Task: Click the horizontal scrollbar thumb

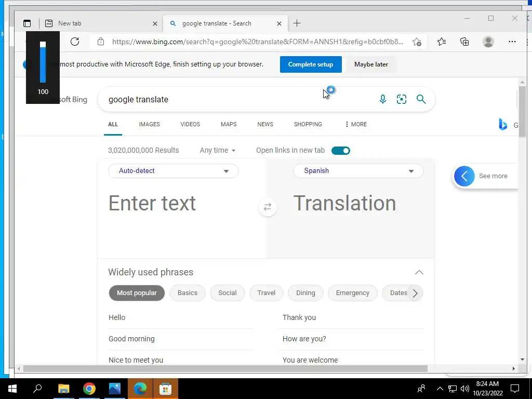Action: 225,368
